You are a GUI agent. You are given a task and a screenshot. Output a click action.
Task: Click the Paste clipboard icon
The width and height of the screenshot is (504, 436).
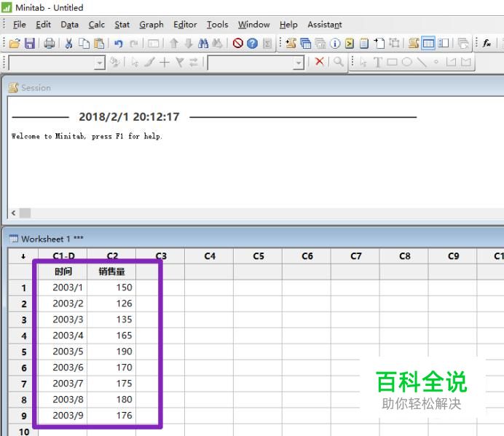[x=99, y=43]
